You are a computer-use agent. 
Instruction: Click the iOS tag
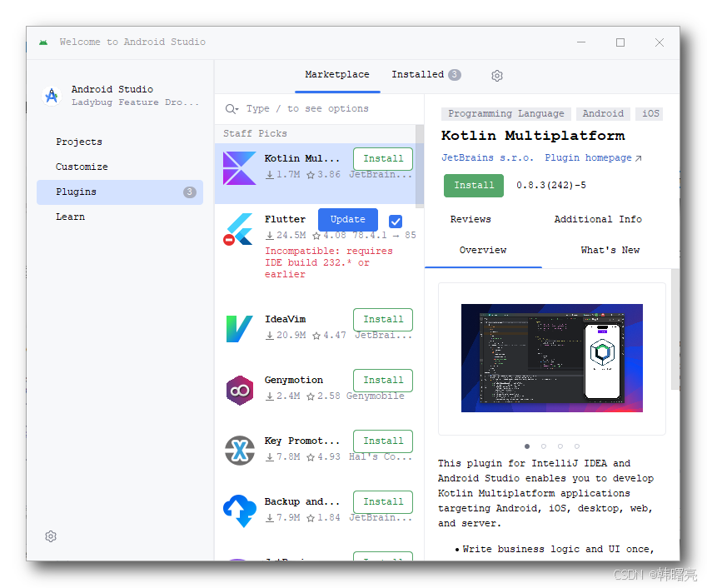coord(650,113)
